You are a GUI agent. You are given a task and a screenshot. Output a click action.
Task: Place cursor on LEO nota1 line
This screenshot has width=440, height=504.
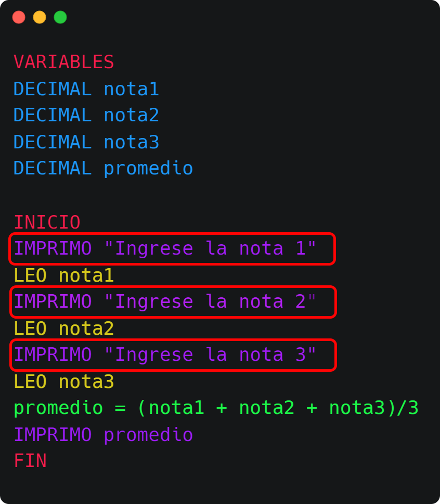coord(63,276)
